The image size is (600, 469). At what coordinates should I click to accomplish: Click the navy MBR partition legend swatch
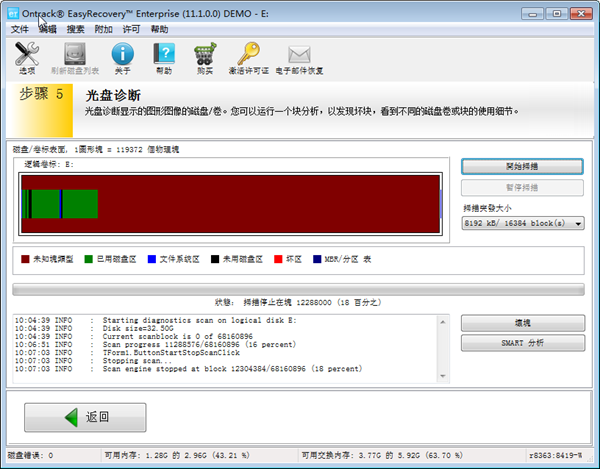[317, 259]
